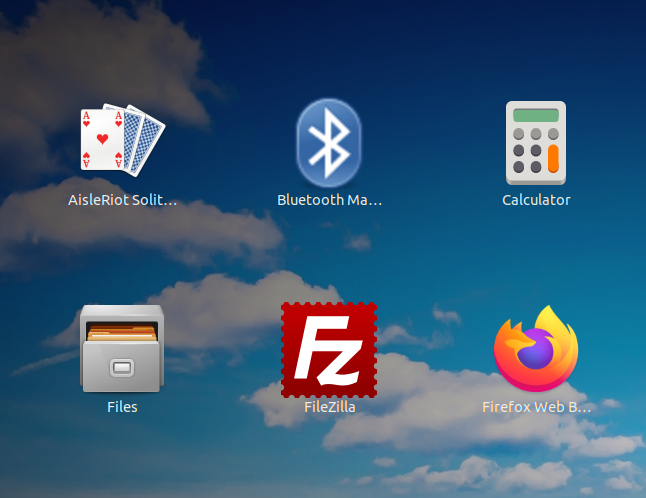Launch Bluetooth Manager via its icon
Image resolution: width=646 pixels, height=498 pixels.
coord(329,143)
